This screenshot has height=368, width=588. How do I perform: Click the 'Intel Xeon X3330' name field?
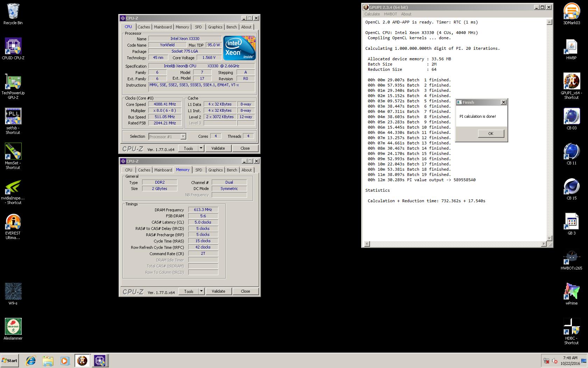[x=185, y=39]
